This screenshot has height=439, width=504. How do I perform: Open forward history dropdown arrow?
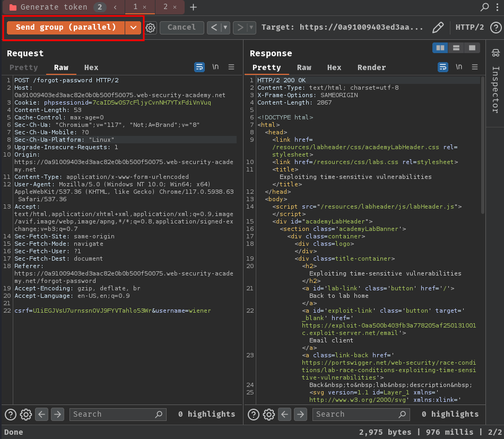(x=251, y=28)
